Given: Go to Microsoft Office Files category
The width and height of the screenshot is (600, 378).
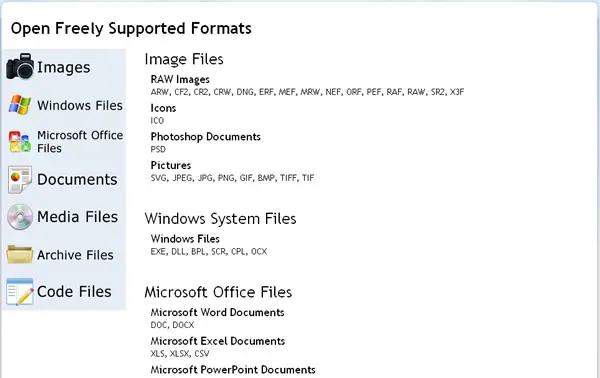Looking at the screenshot, I should (80, 142).
